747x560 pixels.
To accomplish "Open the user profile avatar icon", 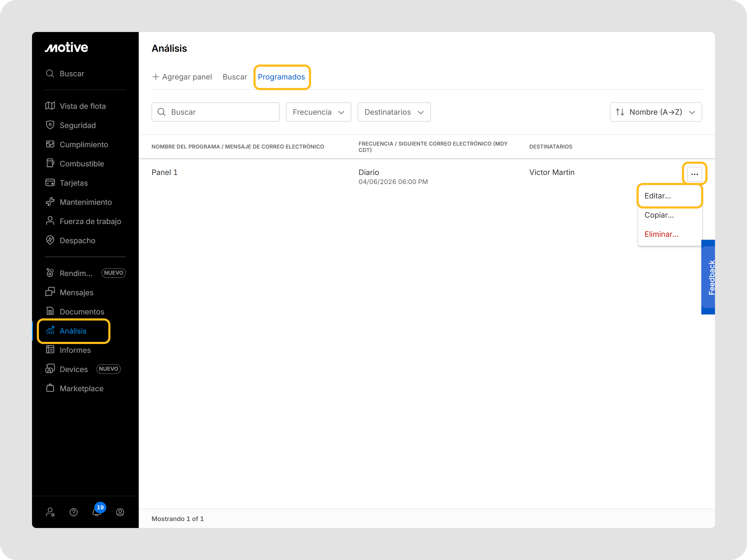I will coord(120,512).
